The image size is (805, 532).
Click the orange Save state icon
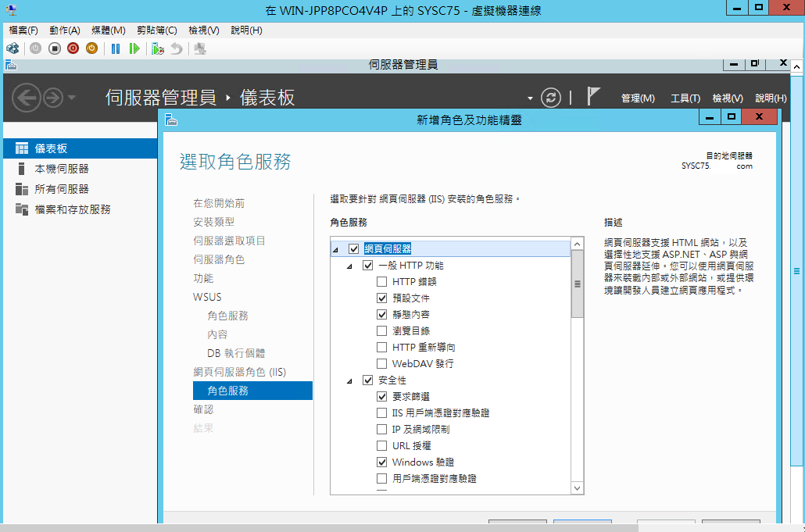point(91,48)
